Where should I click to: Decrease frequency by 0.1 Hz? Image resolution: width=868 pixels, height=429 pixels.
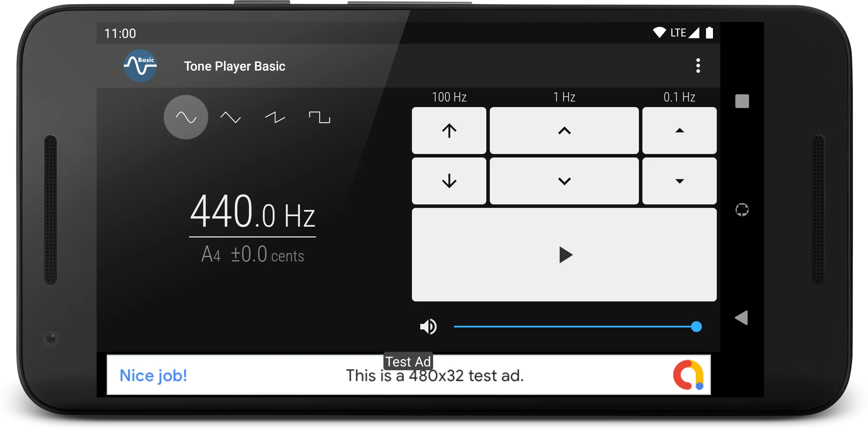679,181
